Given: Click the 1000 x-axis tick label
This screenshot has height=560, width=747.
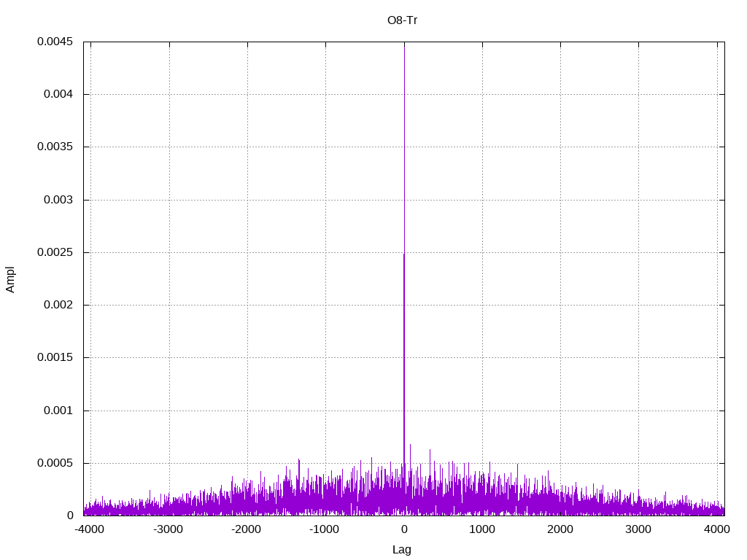Looking at the screenshot, I should tap(482, 529).
